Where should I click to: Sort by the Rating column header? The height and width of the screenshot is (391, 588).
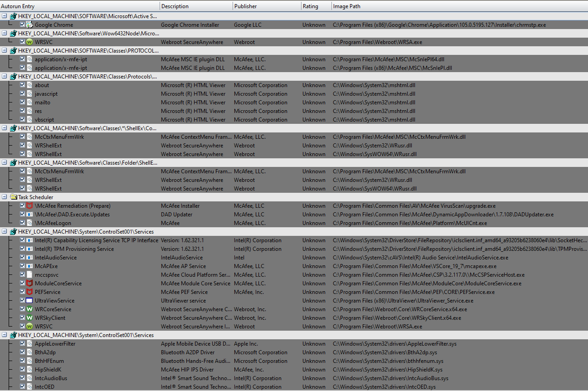[x=316, y=6]
